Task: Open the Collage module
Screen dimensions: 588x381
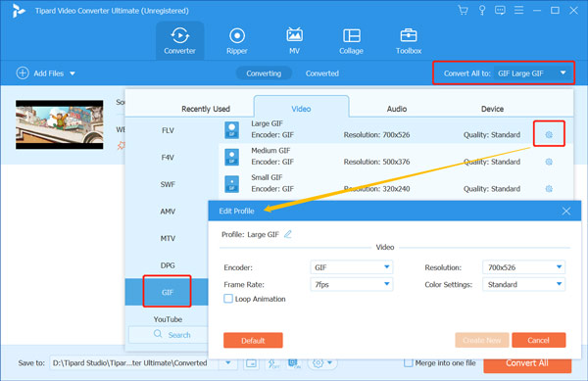Action: pos(352,41)
